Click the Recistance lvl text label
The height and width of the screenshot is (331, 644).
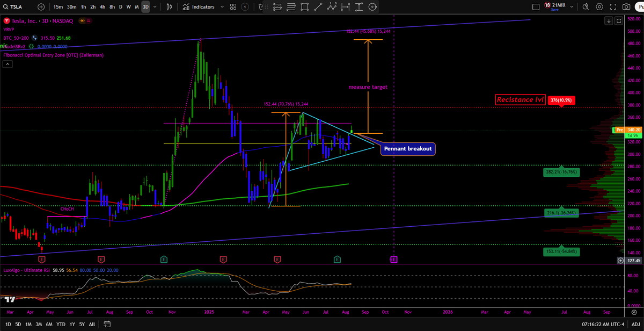point(521,99)
